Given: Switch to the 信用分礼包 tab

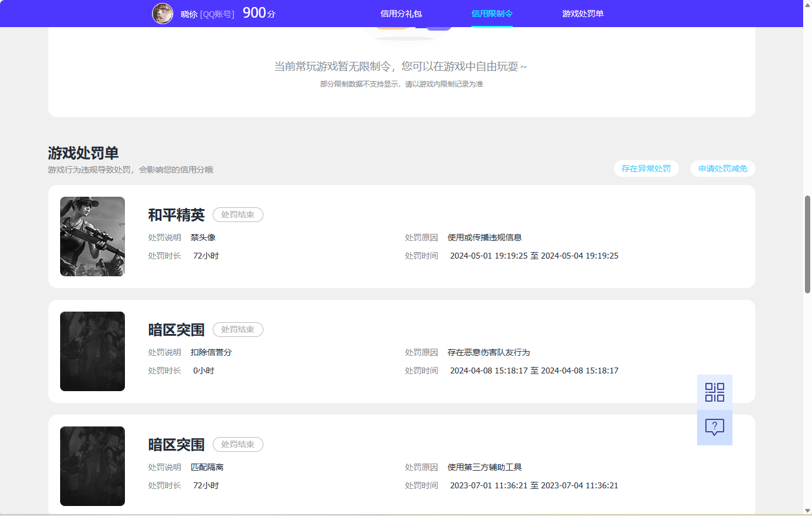Looking at the screenshot, I should pos(401,14).
